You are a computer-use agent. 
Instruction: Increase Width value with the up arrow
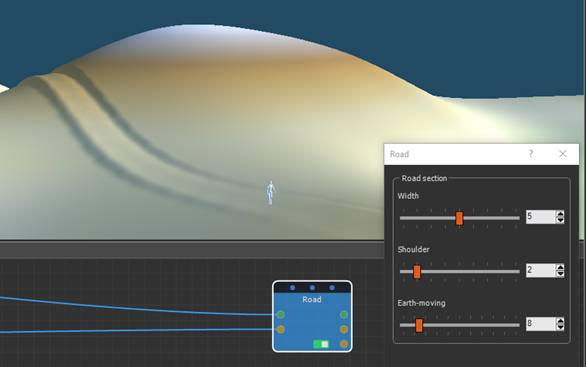click(x=560, y=214)
